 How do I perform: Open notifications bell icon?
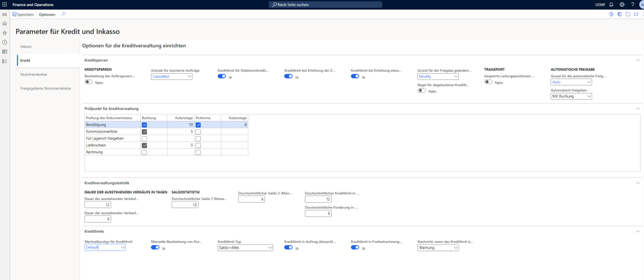(x=611, y=5)
